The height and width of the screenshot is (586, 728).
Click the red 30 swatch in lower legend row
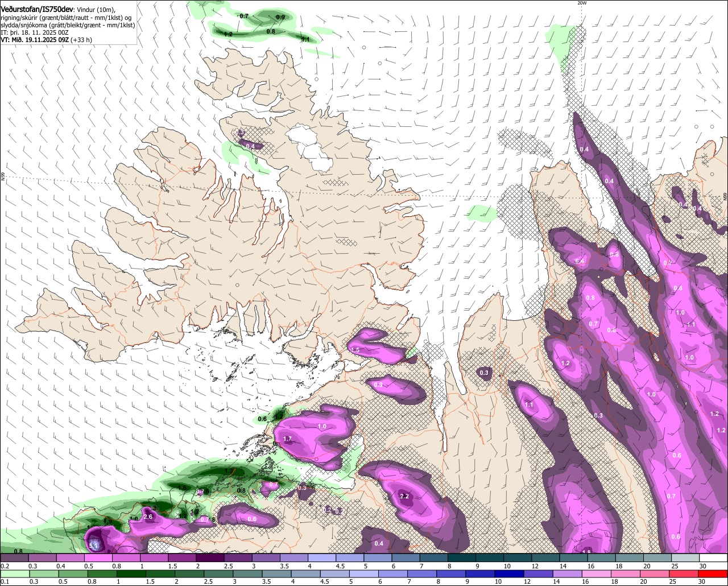point(714,573)
